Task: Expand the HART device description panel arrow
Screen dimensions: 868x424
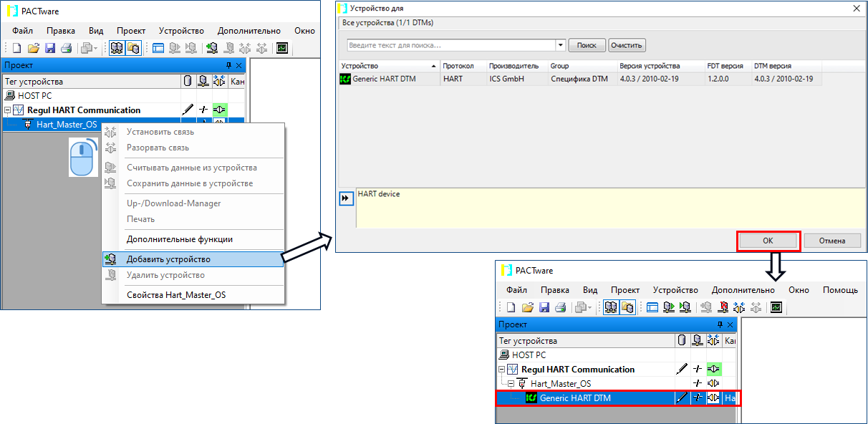Action: 346,199
